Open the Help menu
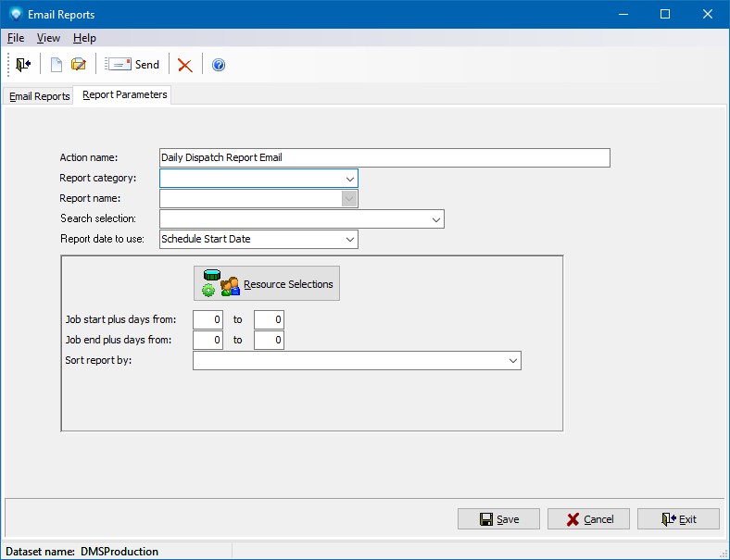 pyautogui.click(x=84, y=38)
